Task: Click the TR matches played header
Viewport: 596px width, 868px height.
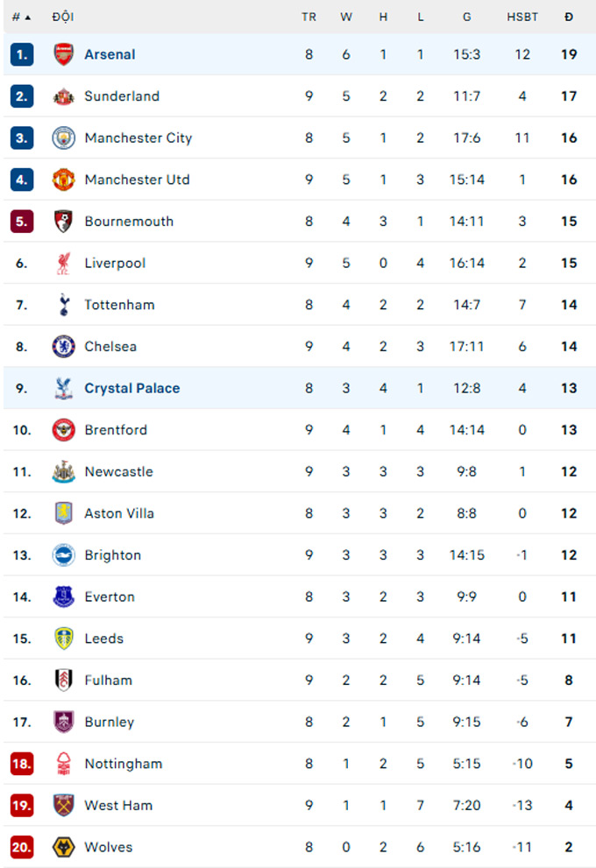Action: [309, 17]
